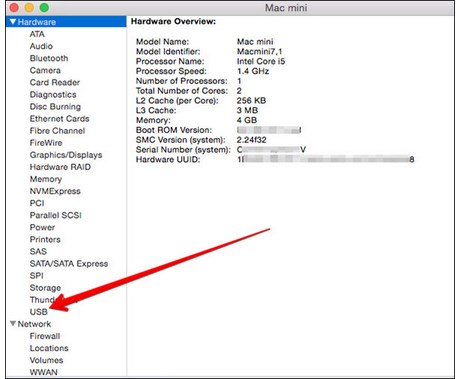Open Firewall under Network
This screenshot has width=457, height=379.
45,336
